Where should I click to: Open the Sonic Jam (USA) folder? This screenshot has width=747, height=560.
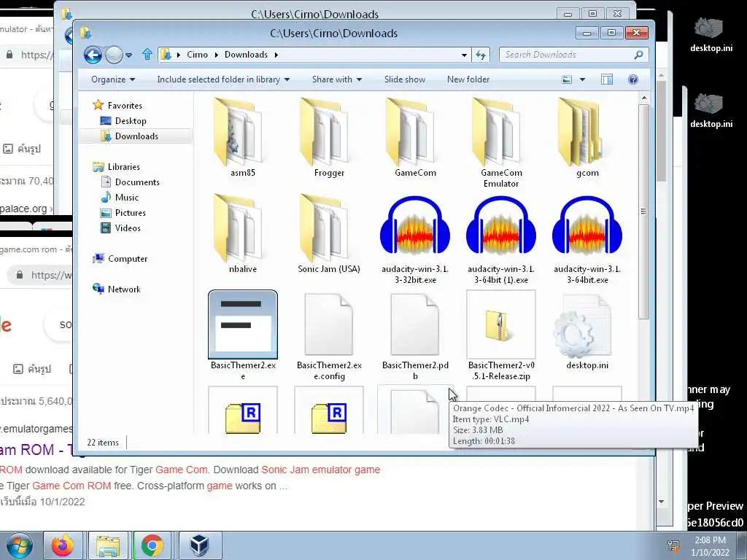[329, 234]
